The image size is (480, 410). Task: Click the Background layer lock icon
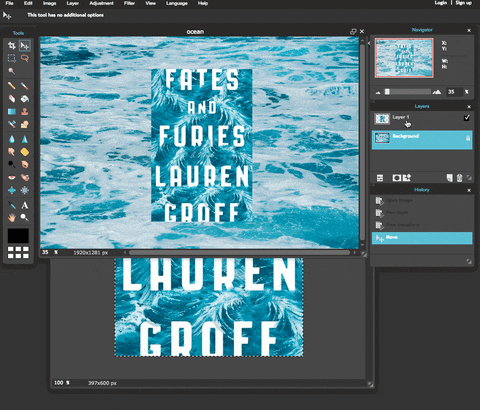point(468,138)
